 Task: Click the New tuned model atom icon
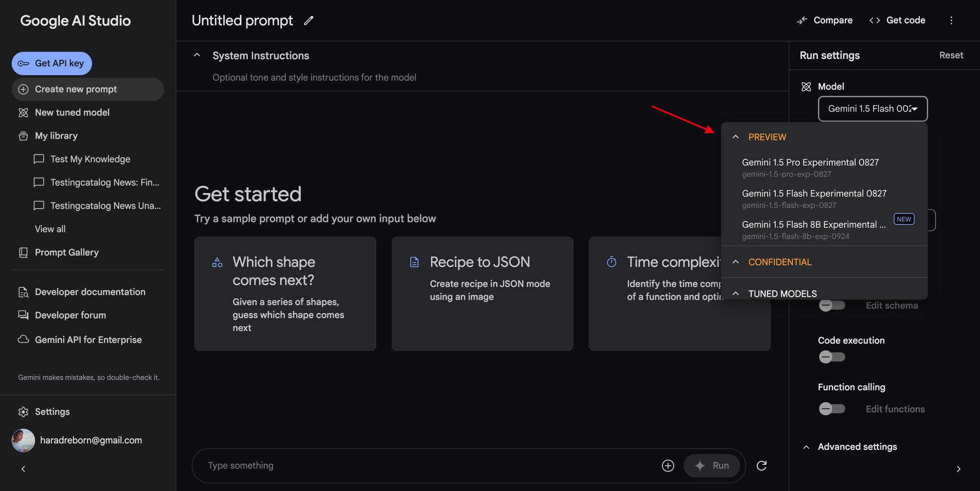[x=23, y=113]
